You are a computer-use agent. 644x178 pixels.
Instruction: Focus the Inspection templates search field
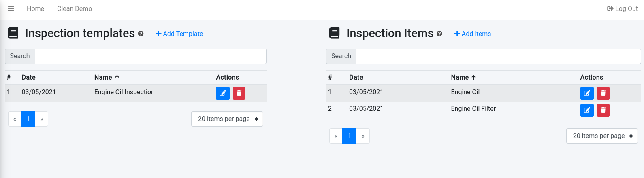click(x=151, y=56)
